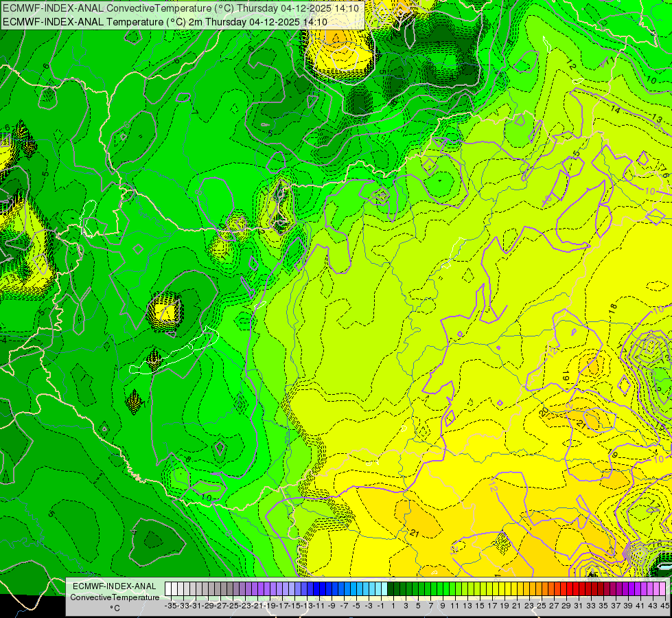Click legend scale value -17
672x618 pixels.
[282, 606]
